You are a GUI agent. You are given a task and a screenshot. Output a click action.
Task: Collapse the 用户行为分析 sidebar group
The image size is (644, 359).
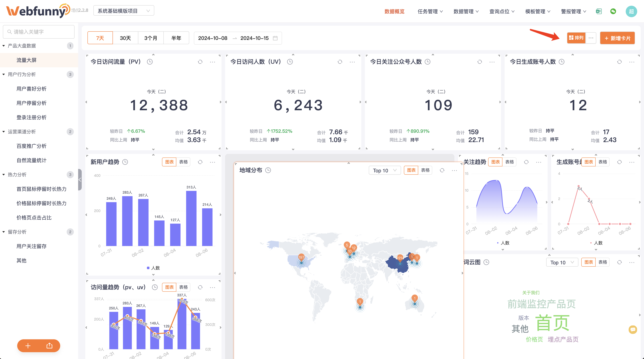tap(4, 74)
